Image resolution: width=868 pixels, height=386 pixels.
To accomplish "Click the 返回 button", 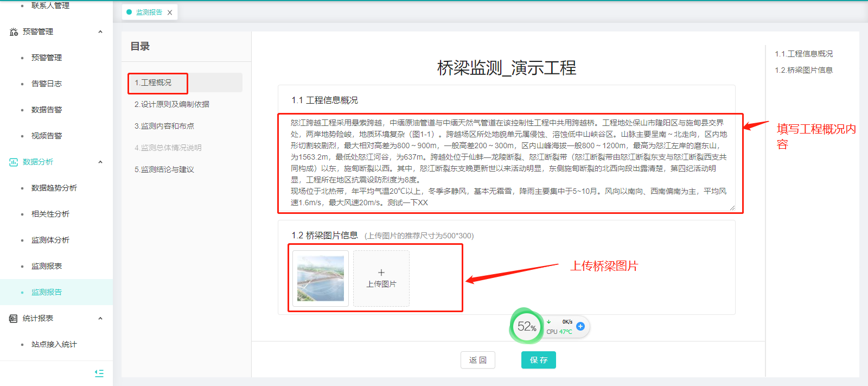I will click(478, 360).
